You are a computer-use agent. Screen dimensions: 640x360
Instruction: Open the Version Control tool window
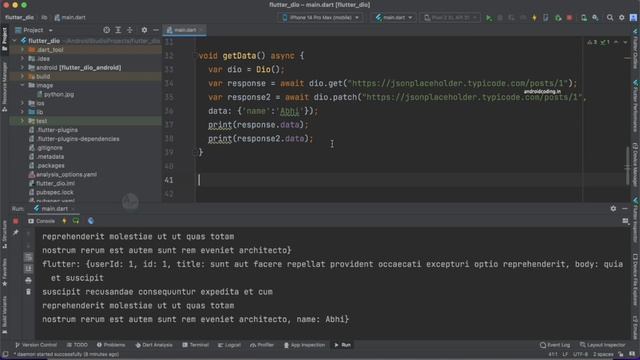point(36,345)
